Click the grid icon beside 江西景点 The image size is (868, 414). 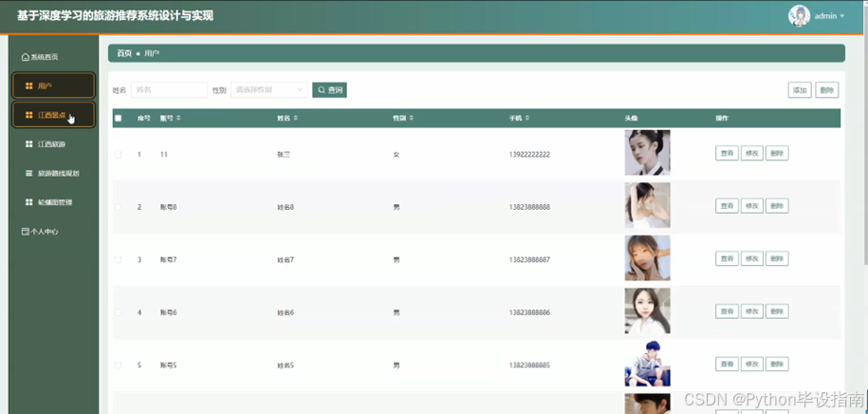[x=29, y=115]
